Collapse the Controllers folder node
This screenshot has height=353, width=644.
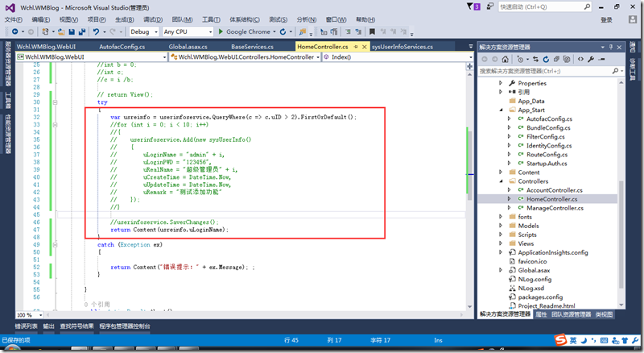501,181
